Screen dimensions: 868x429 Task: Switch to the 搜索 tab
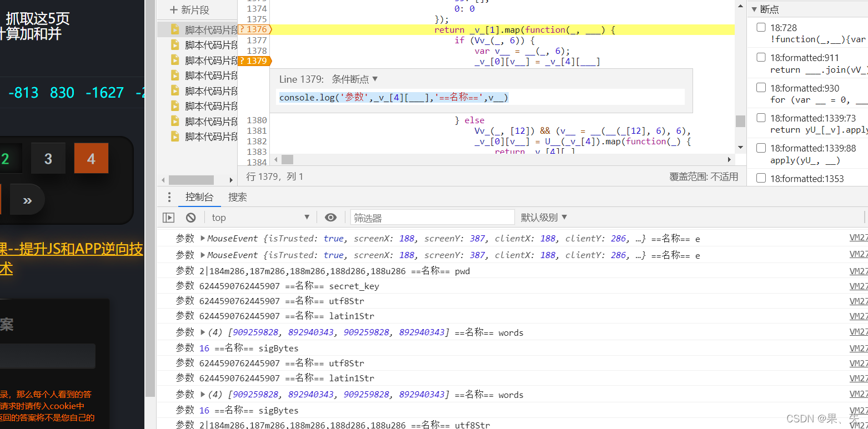[238, 197]
